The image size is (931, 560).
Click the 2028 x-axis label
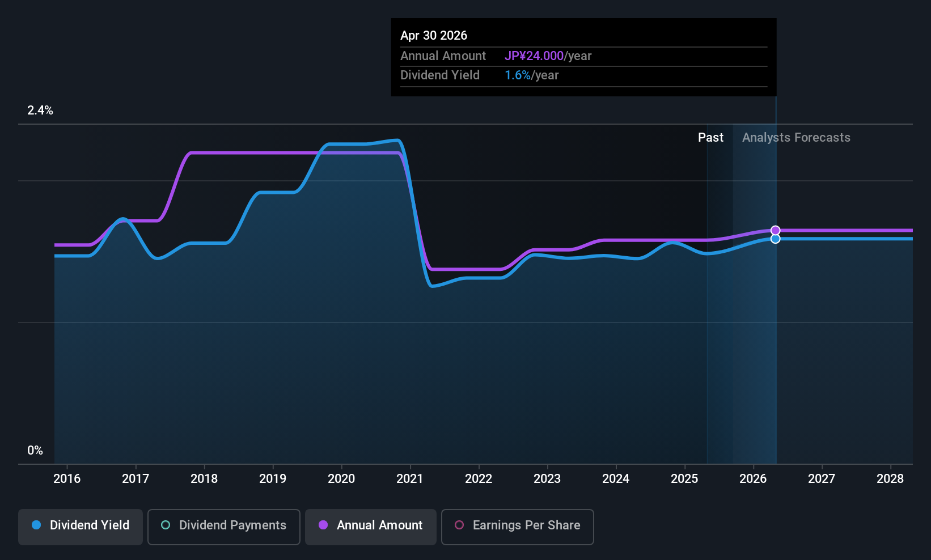tap(890, 479)
